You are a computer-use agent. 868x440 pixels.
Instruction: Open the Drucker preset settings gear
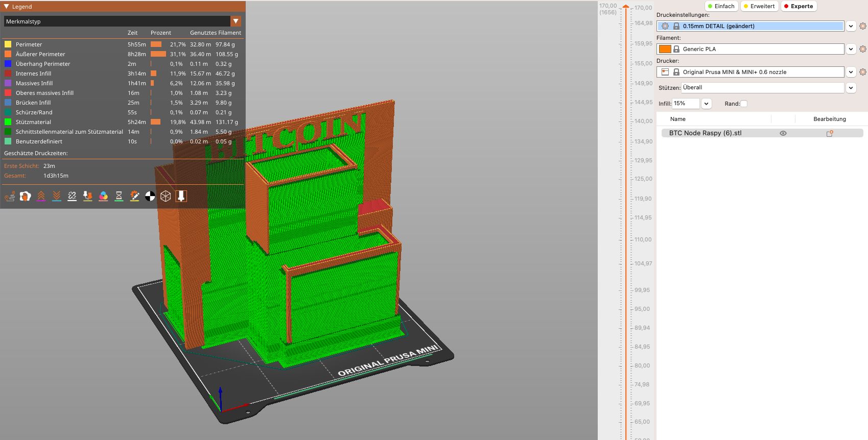(863, 72)
